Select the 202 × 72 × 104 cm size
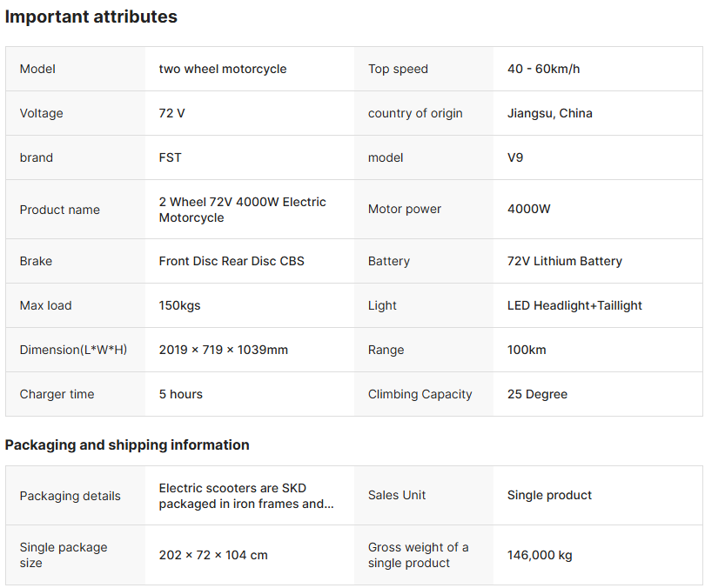This screenshot has width=705, height=588. [x=213, y=555]
